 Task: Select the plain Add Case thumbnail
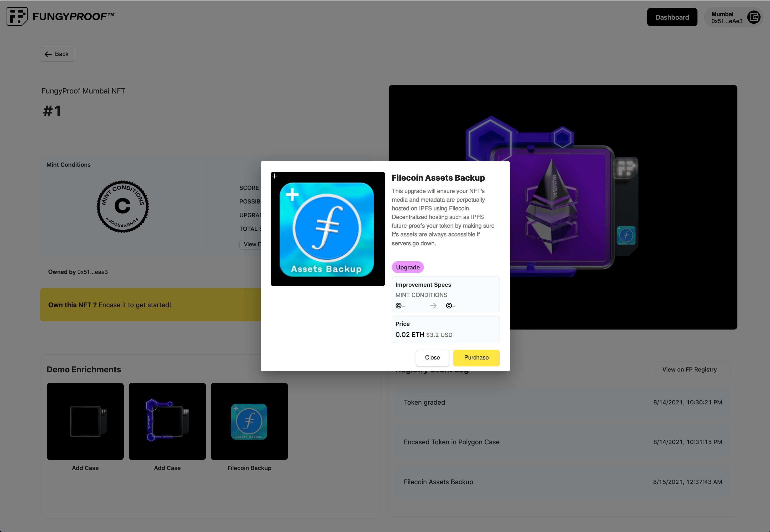point(85,421)
